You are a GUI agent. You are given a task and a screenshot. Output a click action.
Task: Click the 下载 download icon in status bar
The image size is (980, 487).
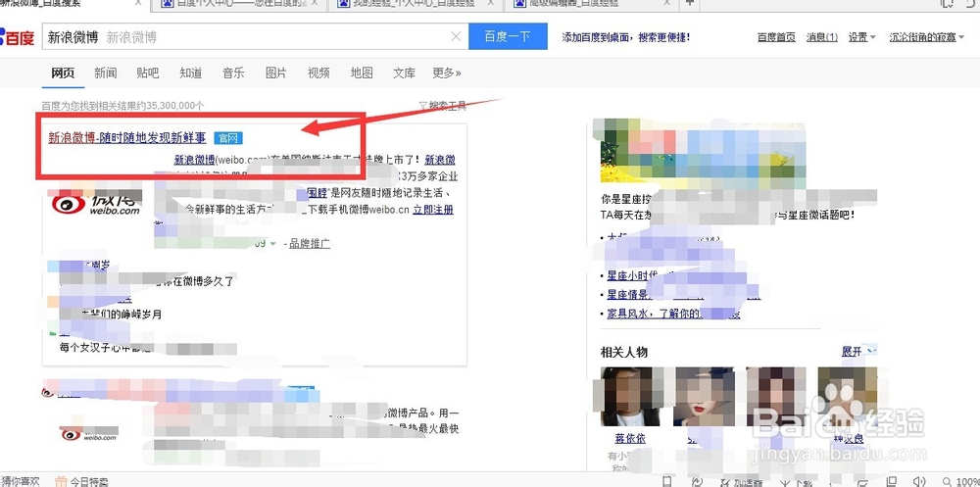coord(787,483)
